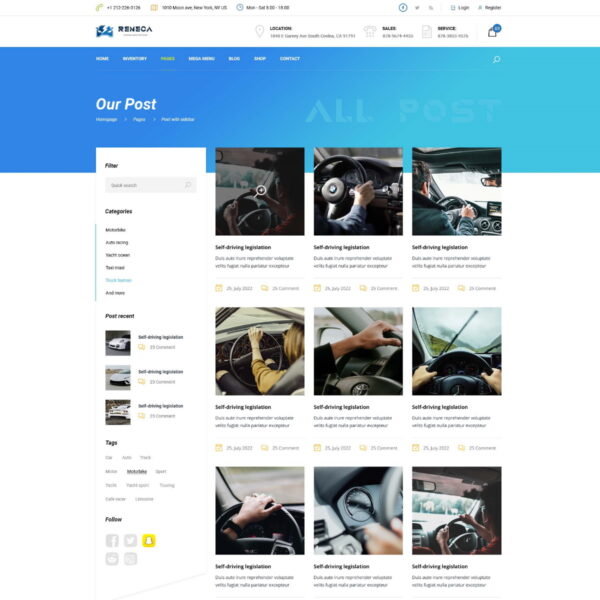Click the search magnifier in blue navbar
Image resolution: width=600 pixels, height=600 pixels.
[x=496, y=59]
